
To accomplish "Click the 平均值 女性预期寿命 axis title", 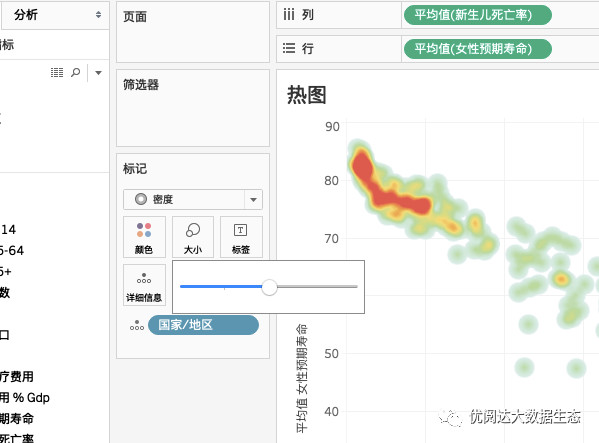I will click(x=302, y=378).
